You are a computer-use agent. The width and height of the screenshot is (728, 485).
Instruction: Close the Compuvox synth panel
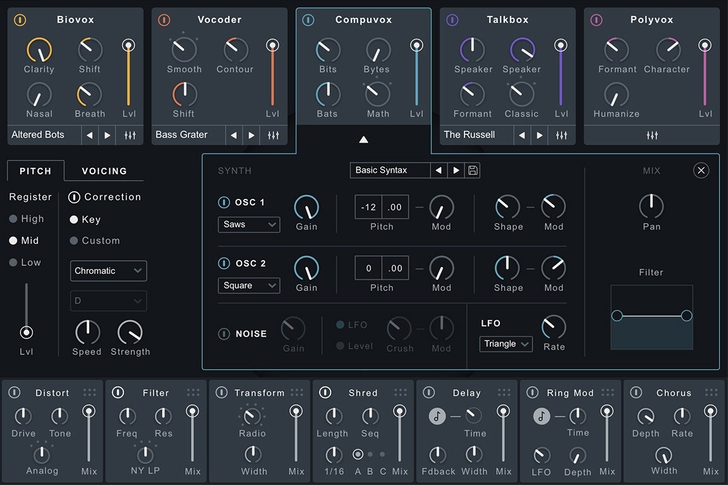pyautogui.click(x=701, y=170)
